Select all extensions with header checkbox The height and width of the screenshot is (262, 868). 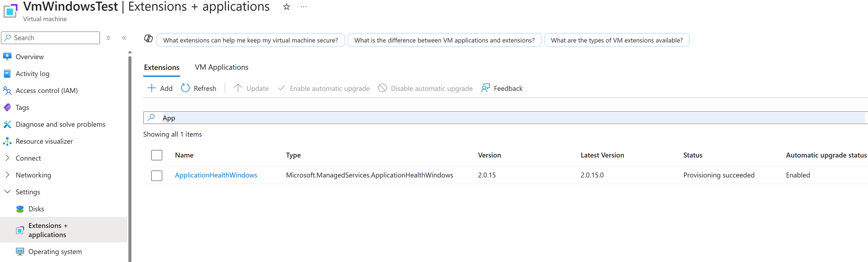(156, 155)
